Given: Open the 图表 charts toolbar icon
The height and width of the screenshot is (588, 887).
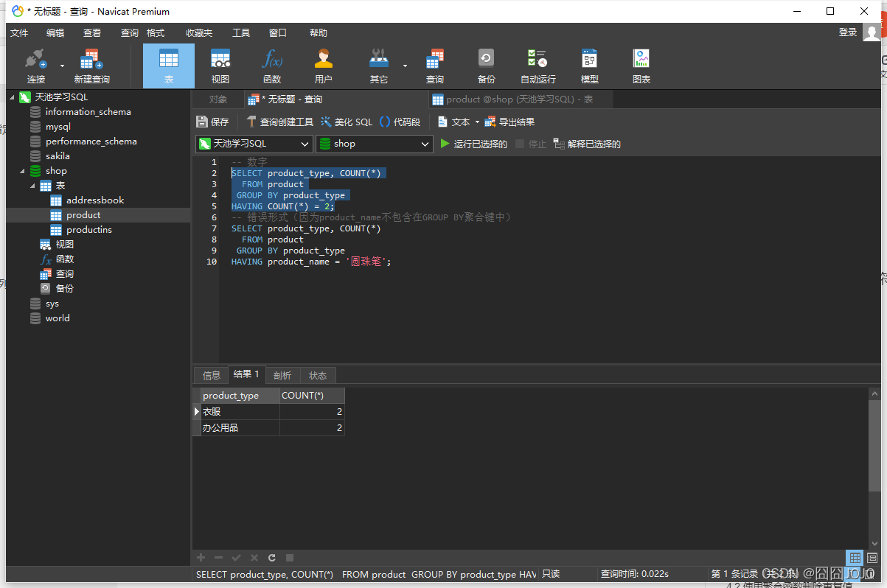Looking at the screenshot, I should 641,66.
